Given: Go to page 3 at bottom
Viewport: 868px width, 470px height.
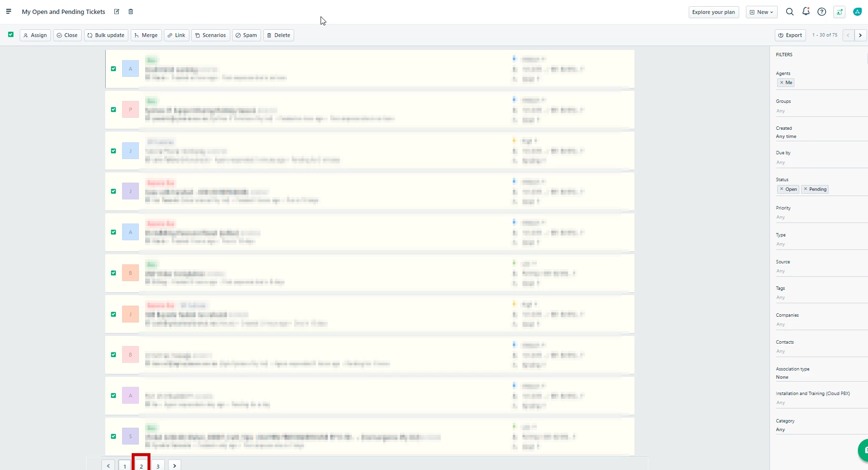Looking at the screenshot, I should 158,466.
